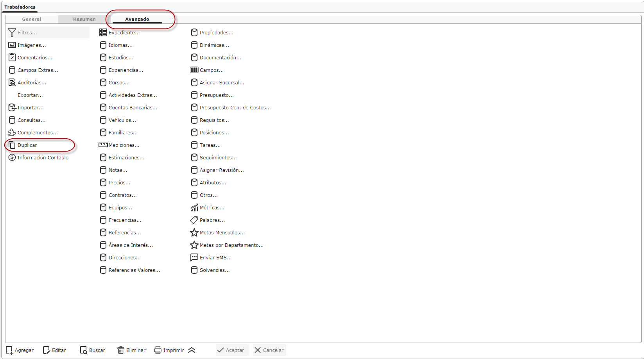The image size is (644, 359).
Task: Click the Complementos puzzle piece icon
Action: 12,132
